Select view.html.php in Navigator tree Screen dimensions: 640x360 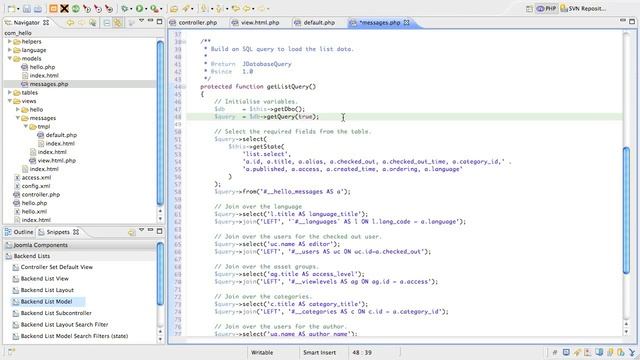point(57,161)
